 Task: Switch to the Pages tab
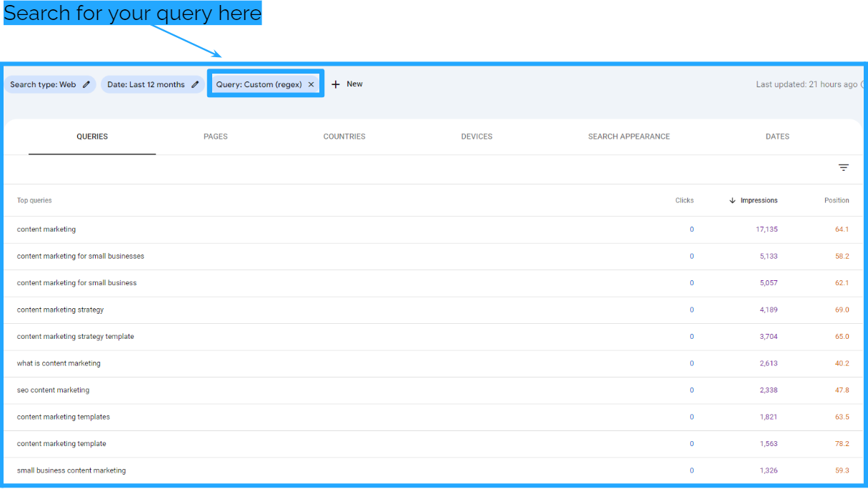tap(215, 137)
